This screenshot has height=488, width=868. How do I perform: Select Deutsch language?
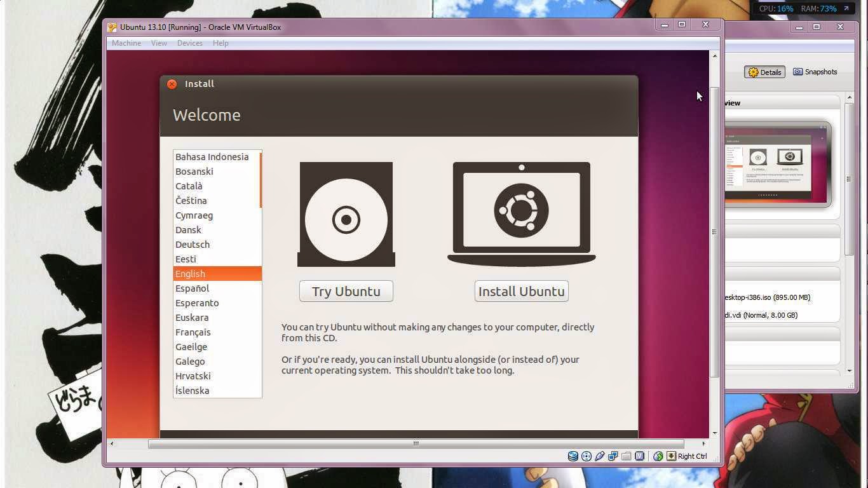pos(217,245)
